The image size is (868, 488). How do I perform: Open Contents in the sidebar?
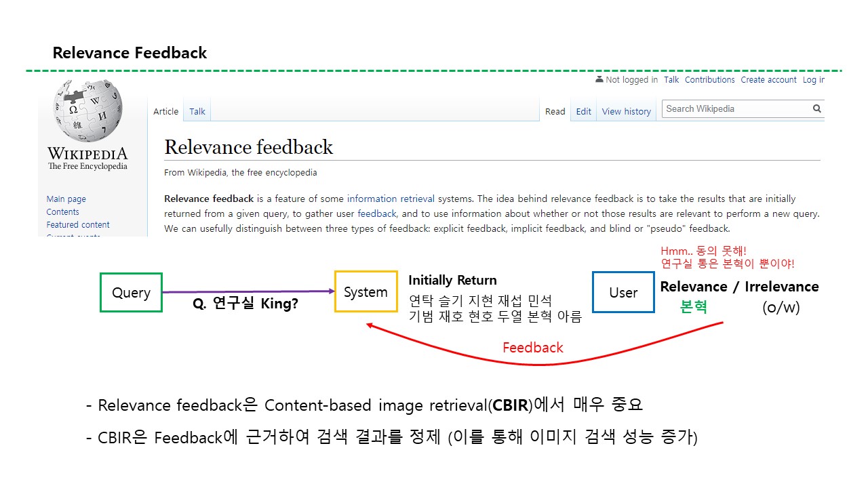point(63,212)
